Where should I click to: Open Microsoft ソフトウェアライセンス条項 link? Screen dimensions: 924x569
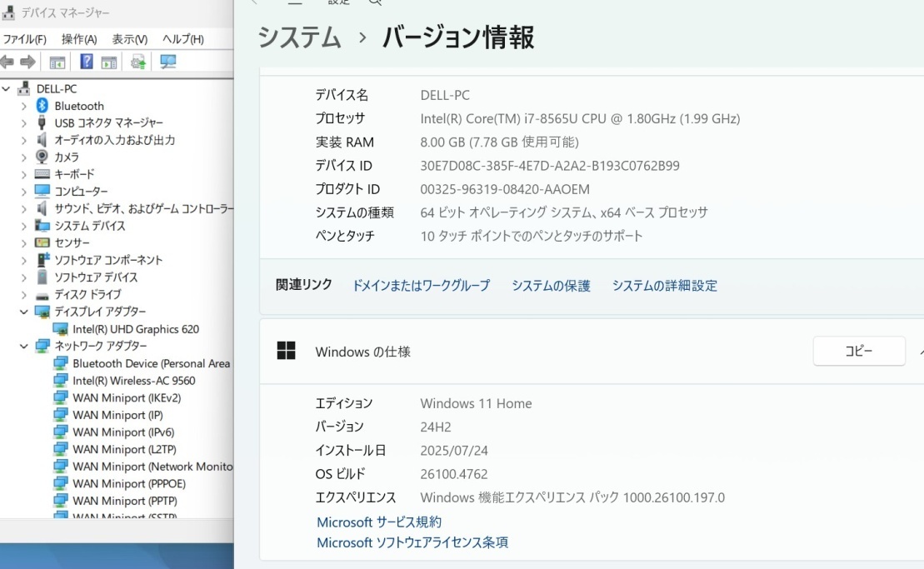(x=412, y=542)
